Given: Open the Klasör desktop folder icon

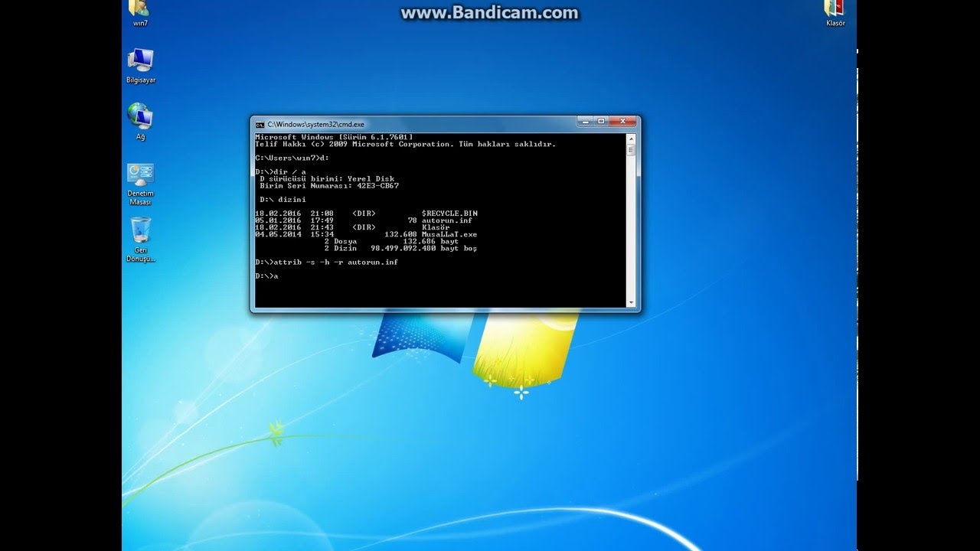Looking at the screenshot, I should click(x=835, y=11).
